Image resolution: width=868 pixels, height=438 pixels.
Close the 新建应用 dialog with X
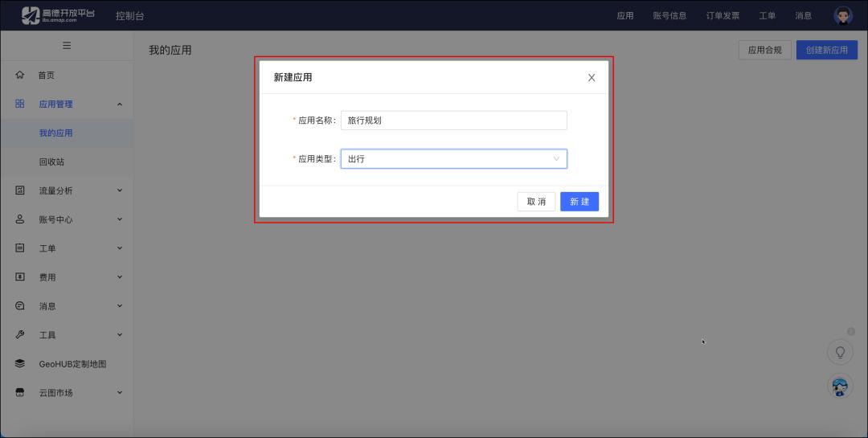(592, 78)
